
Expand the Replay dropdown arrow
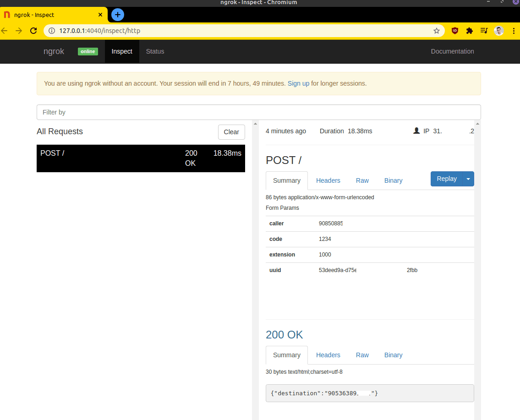click(x=468, y=179)
